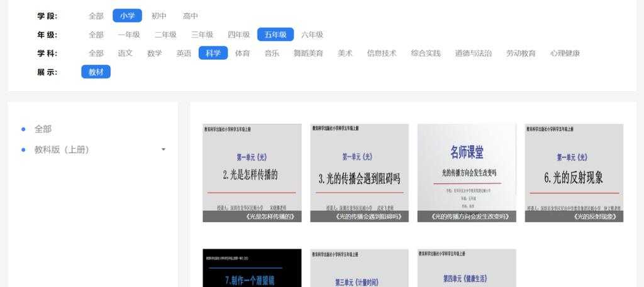This screenshot has height=287, width=644.
Task: Choose 舞蹈美育 subject
Action: pos(308,53)
